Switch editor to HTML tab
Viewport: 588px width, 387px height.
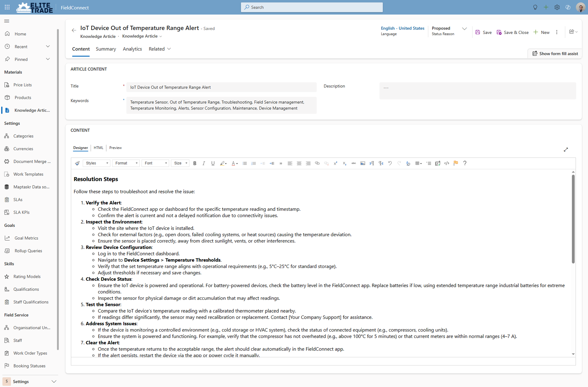98,148
